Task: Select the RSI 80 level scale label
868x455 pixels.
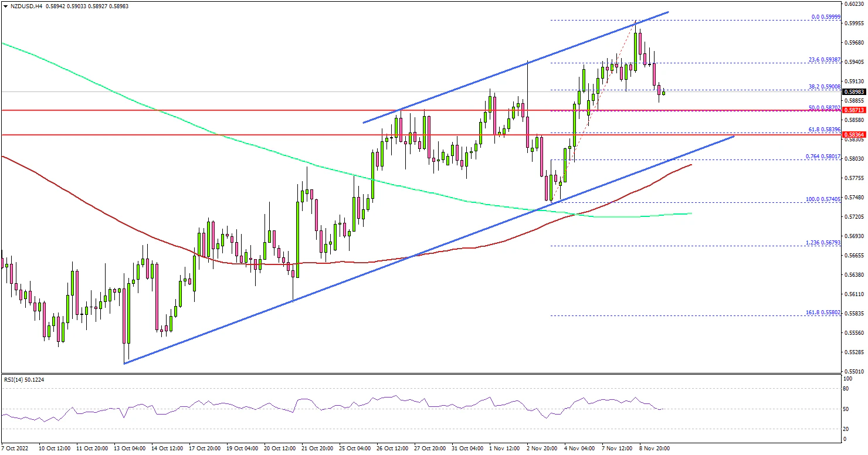Action: (x=846, y=388)
